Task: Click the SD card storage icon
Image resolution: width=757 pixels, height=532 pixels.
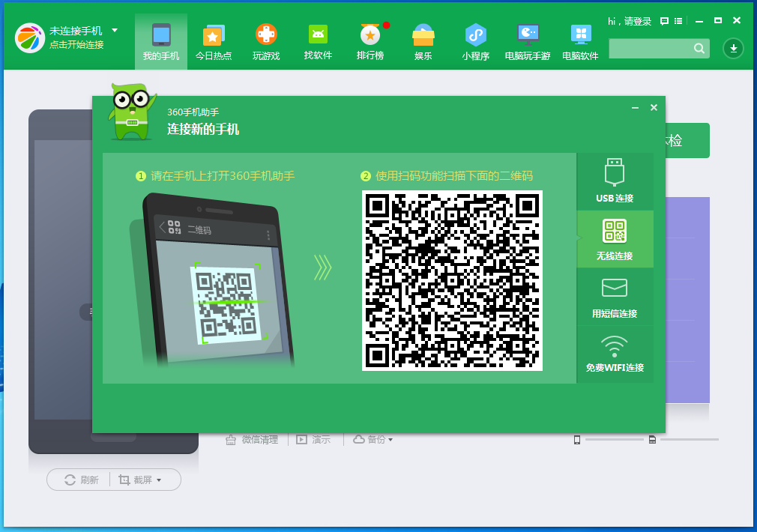Action: 652,440
